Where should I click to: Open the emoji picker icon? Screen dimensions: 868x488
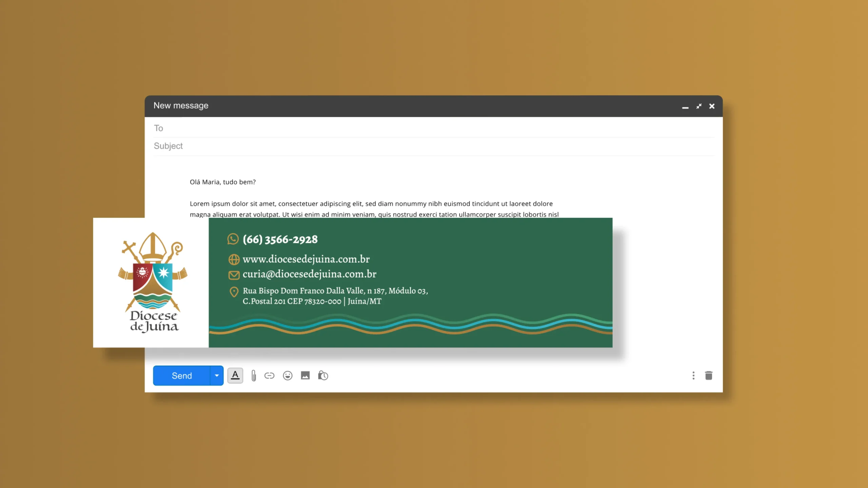(288, 375)
